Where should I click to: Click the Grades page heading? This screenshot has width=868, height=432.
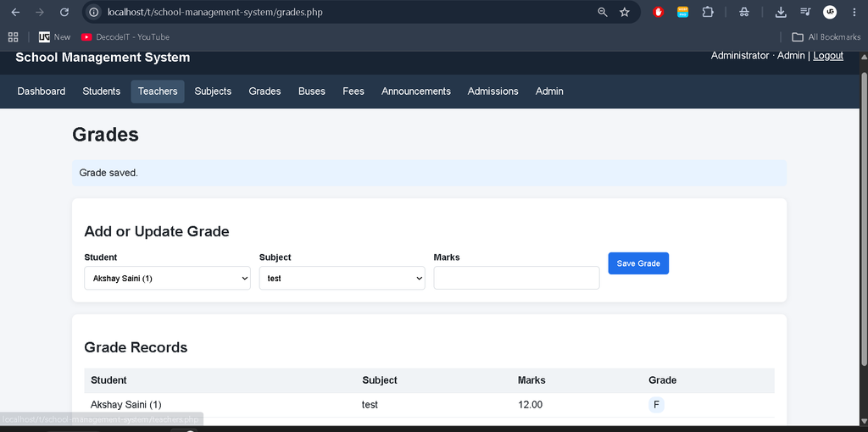105,135
